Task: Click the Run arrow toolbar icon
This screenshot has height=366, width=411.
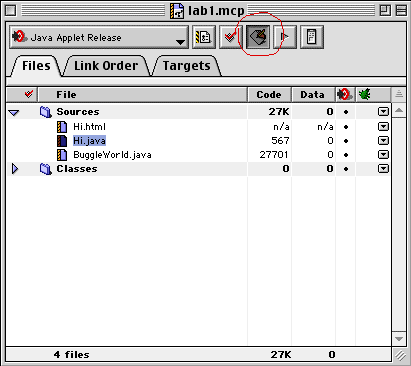Action: 285,37
